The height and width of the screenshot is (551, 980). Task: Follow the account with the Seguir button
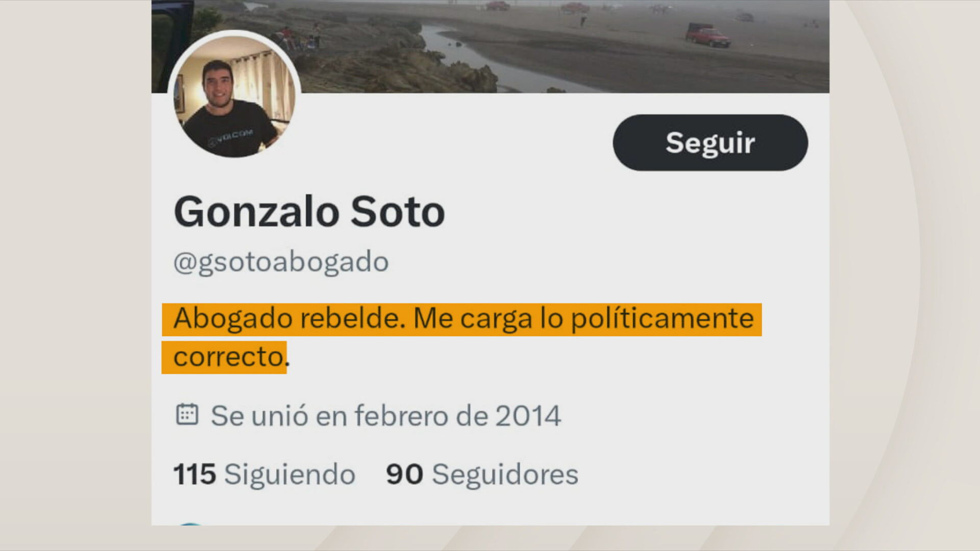pyautogui.click(x=710, y=142)
